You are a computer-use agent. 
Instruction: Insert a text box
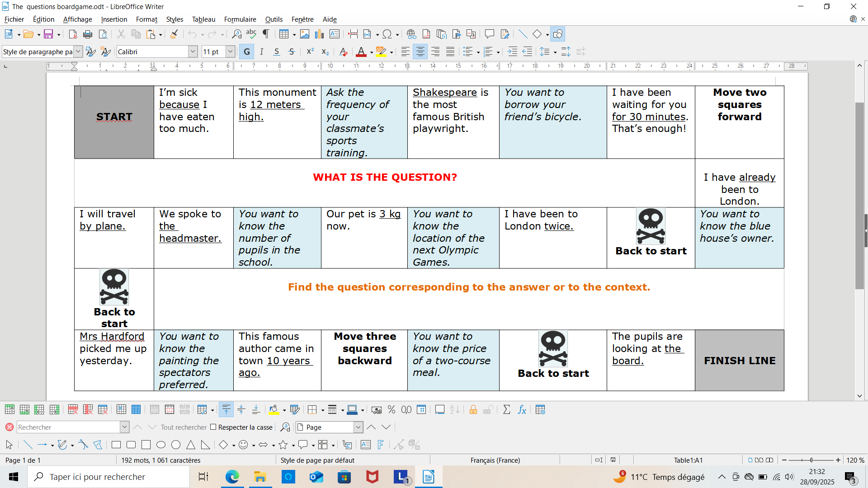click(x=335, y=34)
